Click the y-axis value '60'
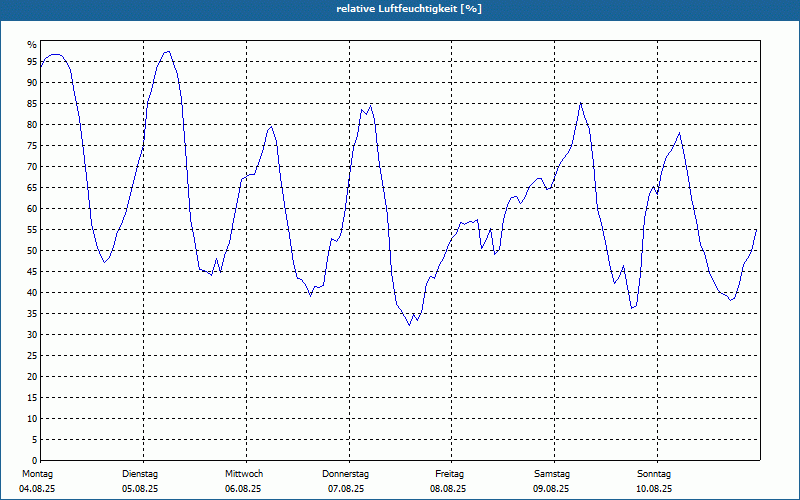The image size is (800, 500). (x=32, y=209)
